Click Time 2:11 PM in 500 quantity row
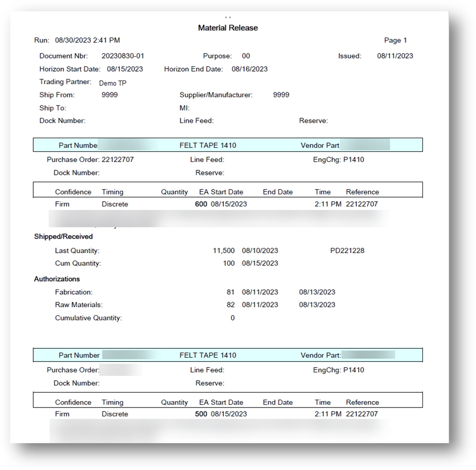 [328, 414]
